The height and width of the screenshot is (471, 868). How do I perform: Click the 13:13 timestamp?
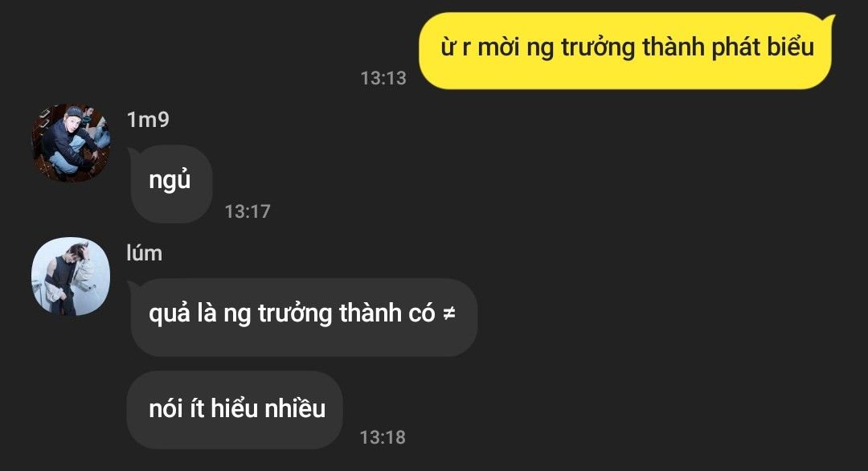click(383, 79)
